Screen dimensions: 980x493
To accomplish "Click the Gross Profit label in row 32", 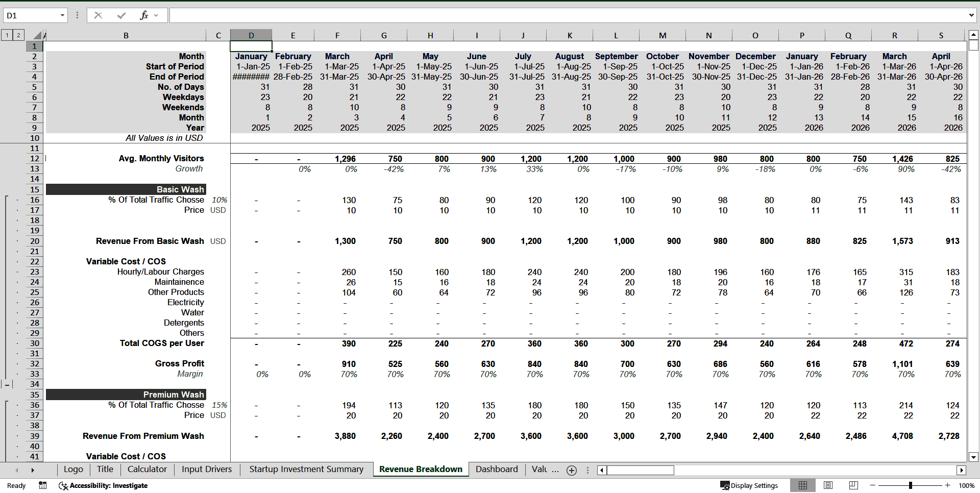I will 180,364.
